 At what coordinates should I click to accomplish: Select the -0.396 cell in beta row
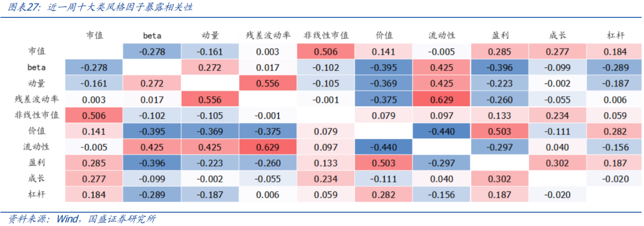click(500, 67)
